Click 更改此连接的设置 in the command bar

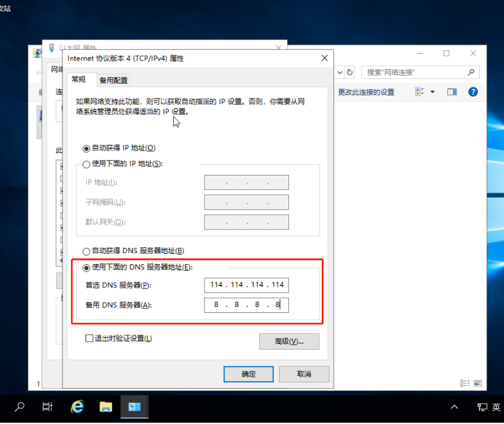(366, 92)
